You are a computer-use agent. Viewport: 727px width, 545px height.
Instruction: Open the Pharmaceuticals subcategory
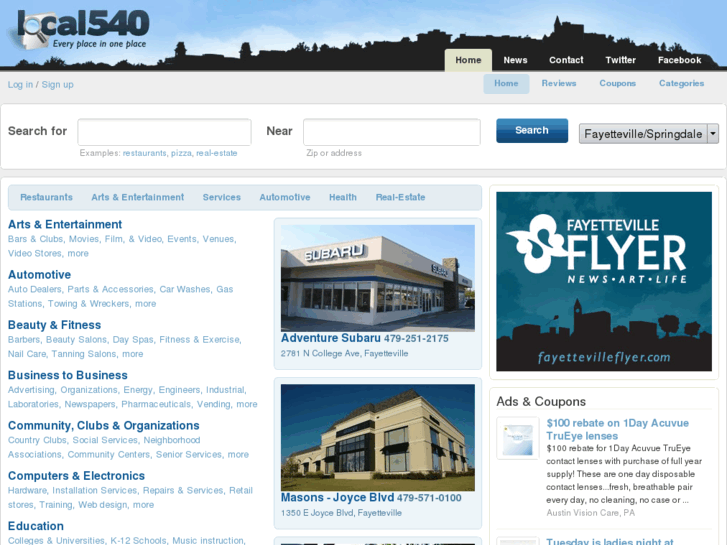click(x=156, y=404)
